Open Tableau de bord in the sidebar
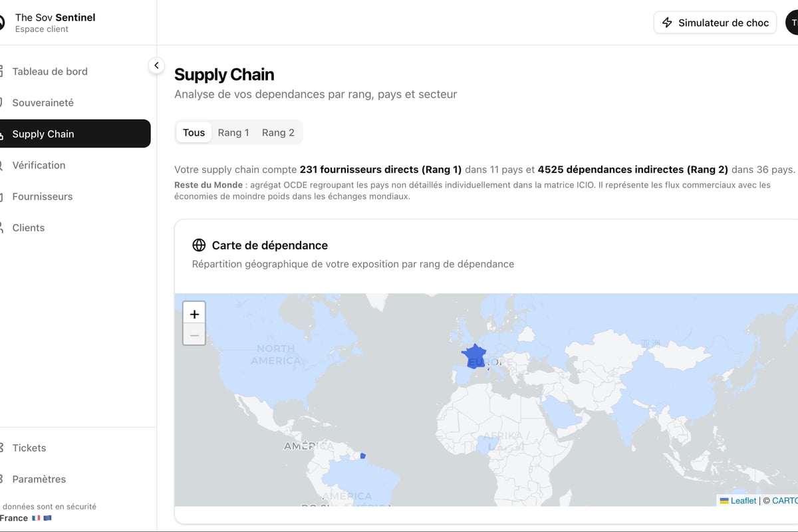This screenshot has height=532, width=798. (x=50, y=71)
